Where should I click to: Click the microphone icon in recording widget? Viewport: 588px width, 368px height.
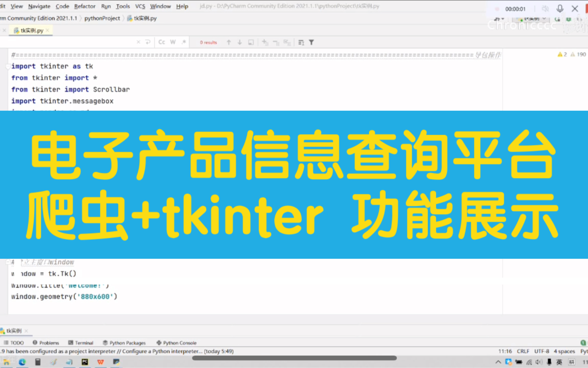click(560, 9)
